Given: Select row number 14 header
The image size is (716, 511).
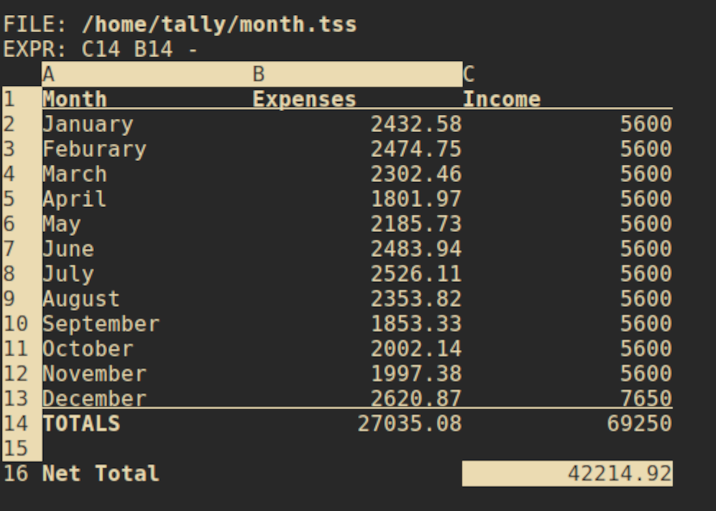Looking at the screenshot, I should coord(22,424).
